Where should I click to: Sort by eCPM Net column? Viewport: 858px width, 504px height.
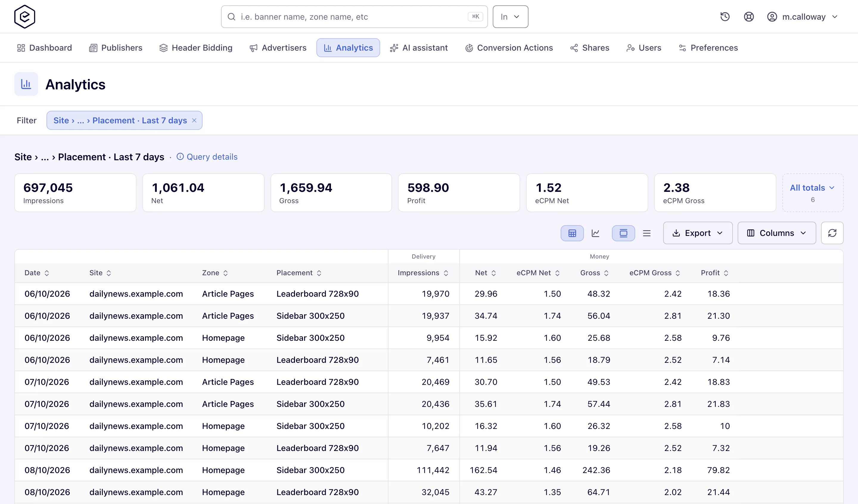(557, 273)
